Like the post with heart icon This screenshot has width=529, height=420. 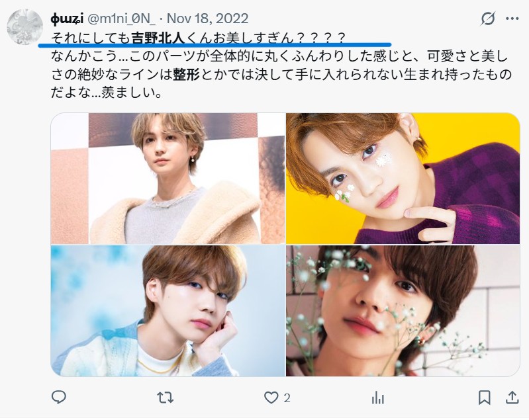(271, 398)
